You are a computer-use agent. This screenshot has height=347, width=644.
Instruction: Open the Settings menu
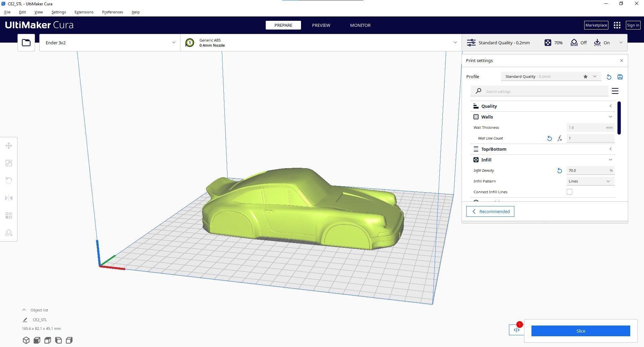[59, 12]
